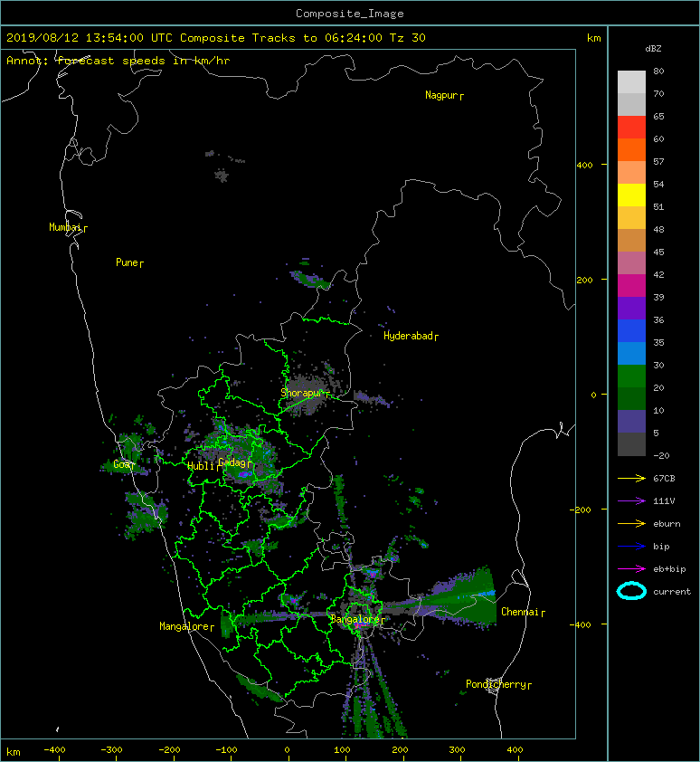Click the current legend label

672,592
